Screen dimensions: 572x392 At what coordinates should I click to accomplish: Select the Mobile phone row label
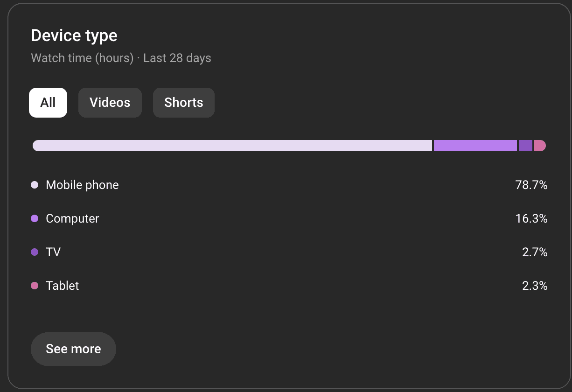click(x=82, y=185)
